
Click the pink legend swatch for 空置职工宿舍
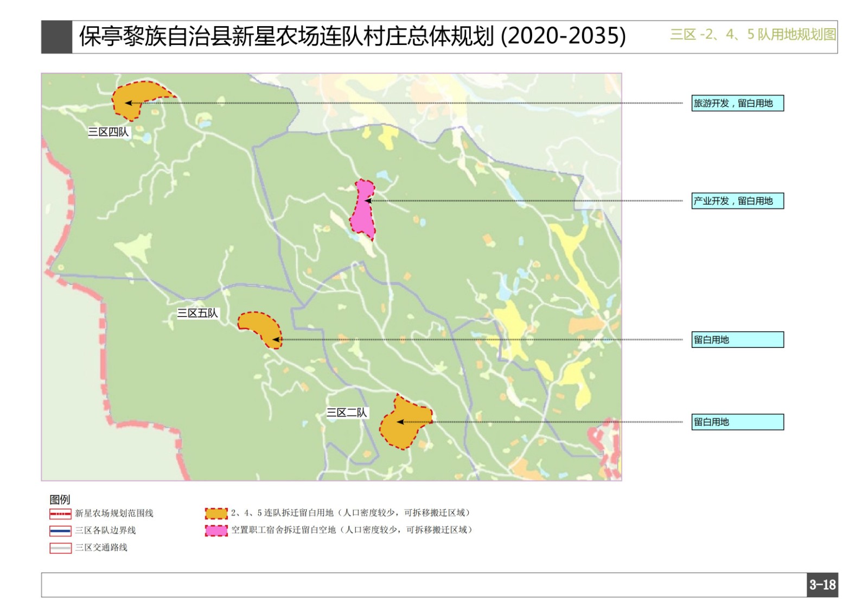point(216,530)
